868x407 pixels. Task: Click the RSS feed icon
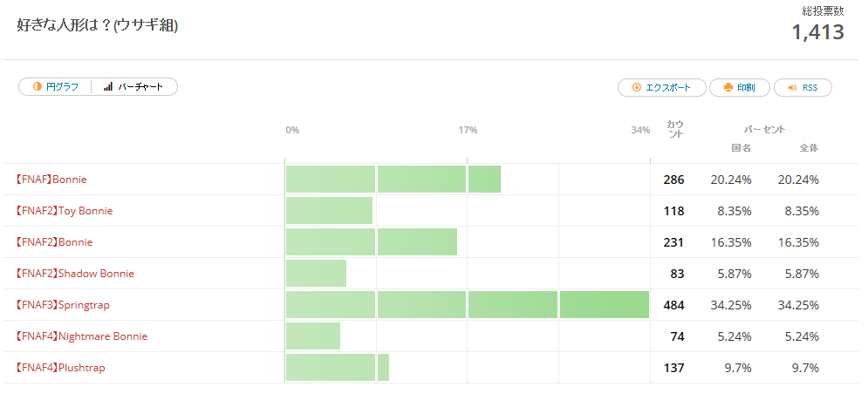792,88
